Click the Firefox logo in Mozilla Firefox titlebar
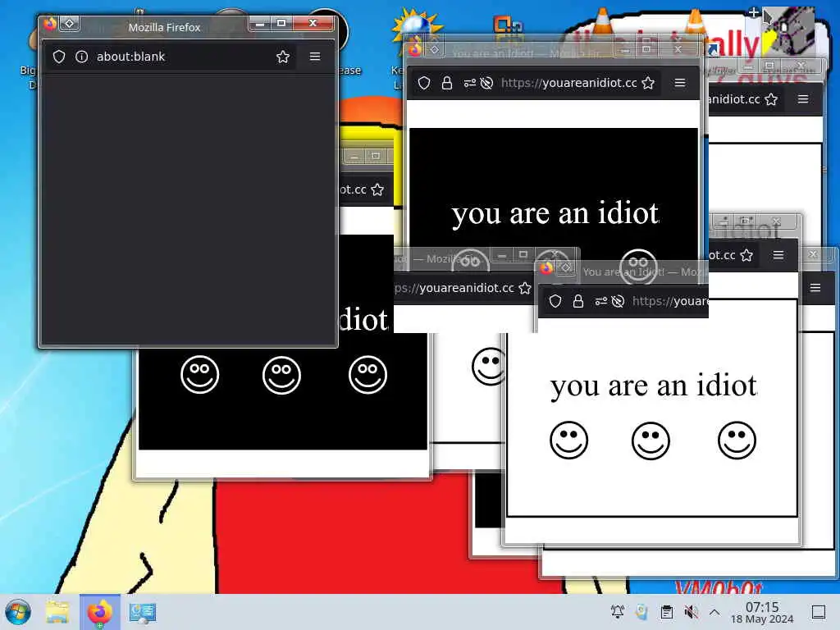The height and width of the screenshot is (630, 840). (50, 24)
